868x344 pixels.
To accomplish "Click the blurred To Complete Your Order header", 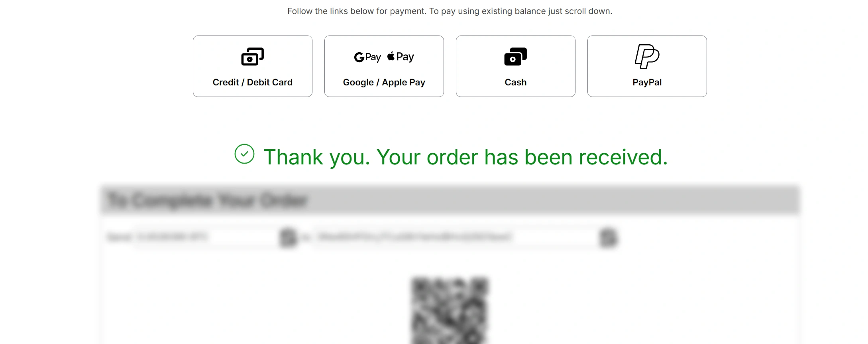I will 207,200.
